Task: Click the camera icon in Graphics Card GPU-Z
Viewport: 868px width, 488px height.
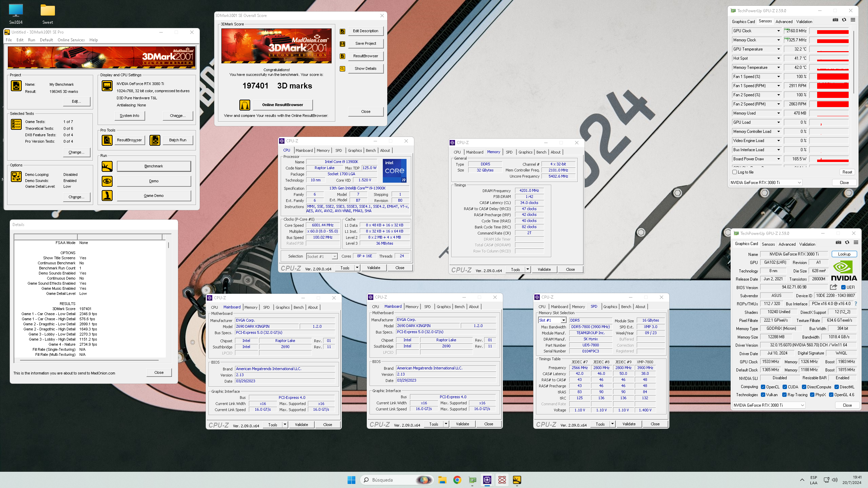Action: pos(839,243)
